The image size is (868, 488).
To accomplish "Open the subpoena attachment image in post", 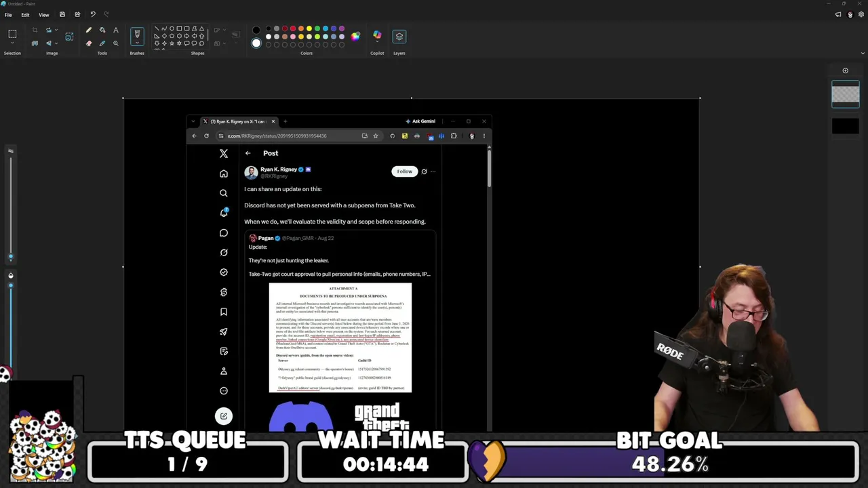I will click(x=340, y=338).
